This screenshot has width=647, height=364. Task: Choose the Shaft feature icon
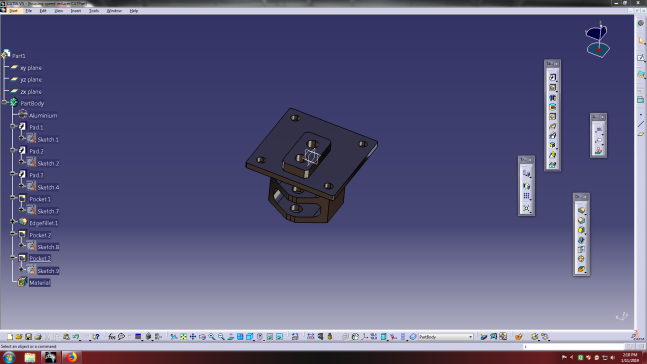pos(553,97)
